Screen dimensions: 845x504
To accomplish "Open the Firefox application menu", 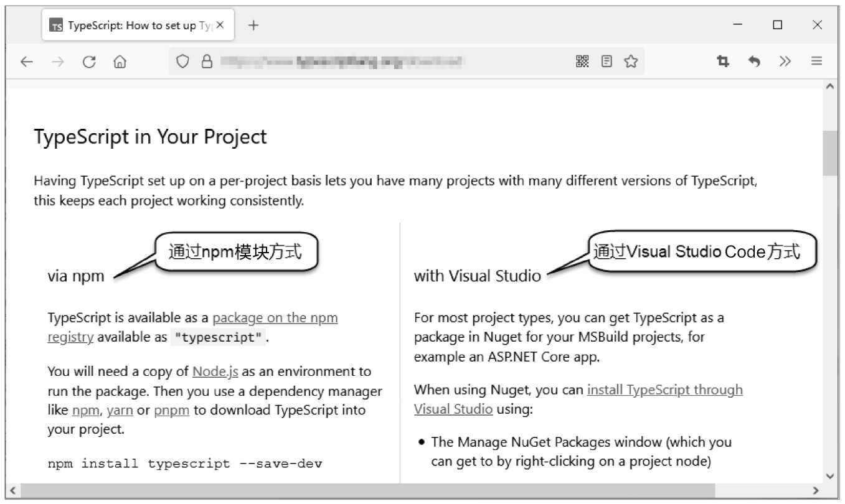I will [x=816, y=61].
